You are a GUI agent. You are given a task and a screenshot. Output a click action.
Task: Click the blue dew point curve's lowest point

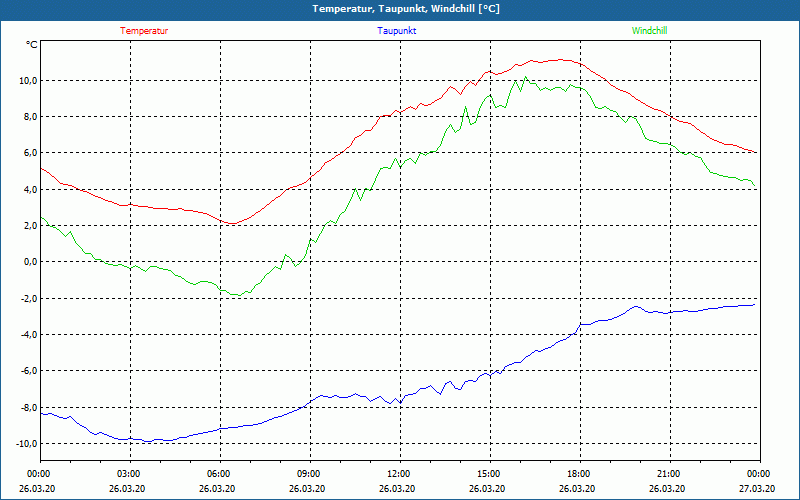[148, 441]
